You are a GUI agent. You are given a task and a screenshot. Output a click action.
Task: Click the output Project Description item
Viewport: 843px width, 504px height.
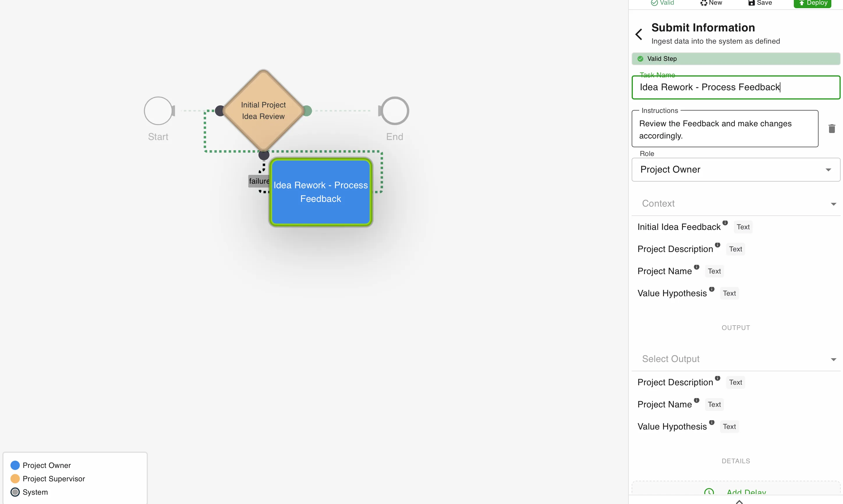pos(675,382)
